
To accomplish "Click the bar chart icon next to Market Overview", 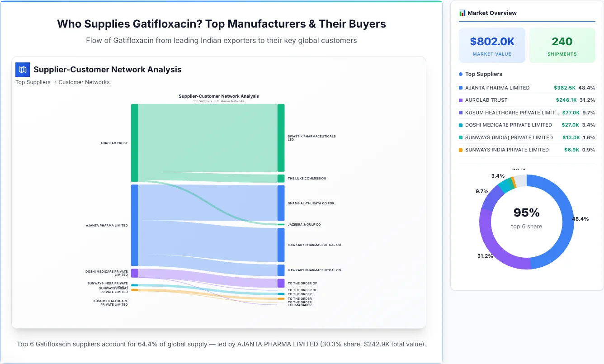I will 462,13.
